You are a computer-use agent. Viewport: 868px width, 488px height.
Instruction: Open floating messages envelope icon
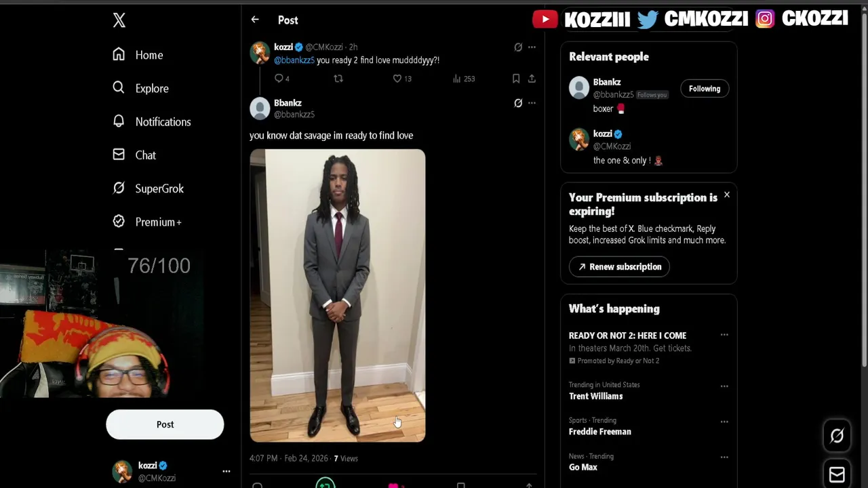coord(837,474)
